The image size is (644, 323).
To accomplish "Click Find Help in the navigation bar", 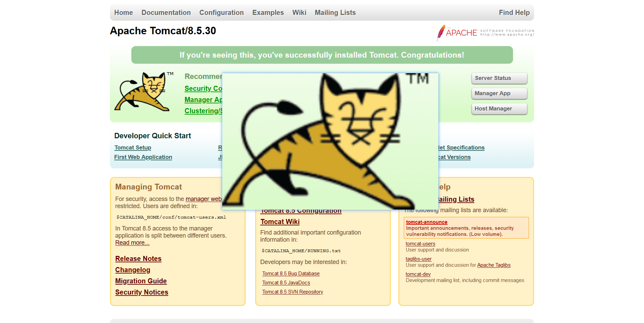I will click(514, 13).
